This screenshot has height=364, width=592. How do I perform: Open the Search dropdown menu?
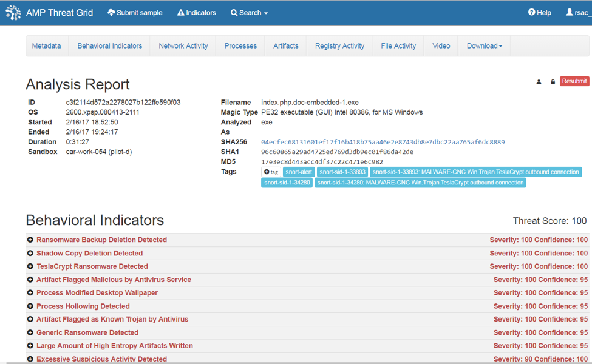click(x=249, y=13)
